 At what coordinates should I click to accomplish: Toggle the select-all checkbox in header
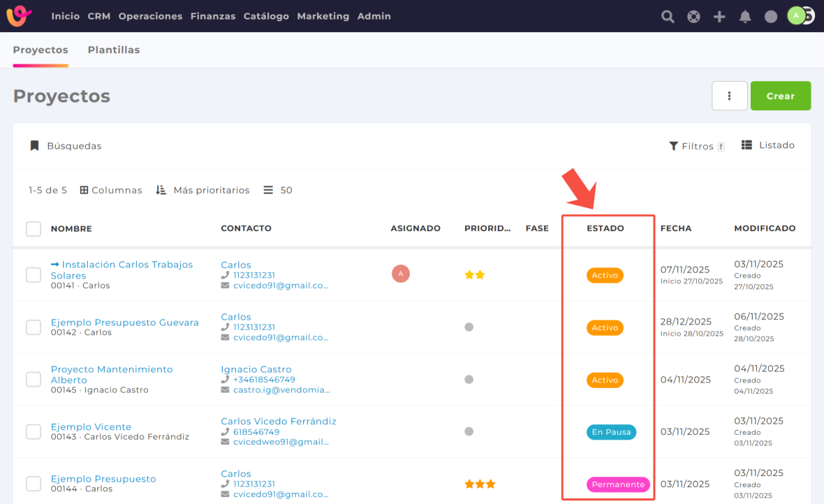(x=34, y=229)
